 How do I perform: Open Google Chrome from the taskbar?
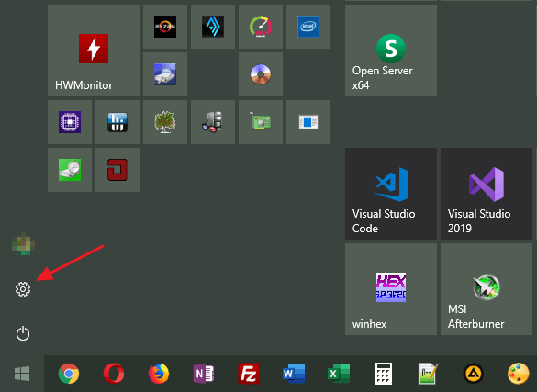click(69, 374)
